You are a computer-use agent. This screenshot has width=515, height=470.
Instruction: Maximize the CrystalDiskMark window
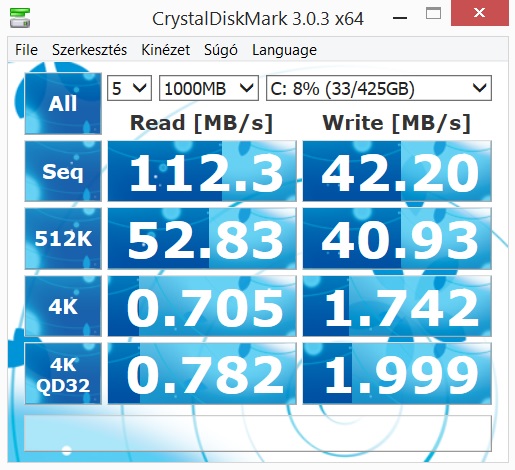point(433,14)
